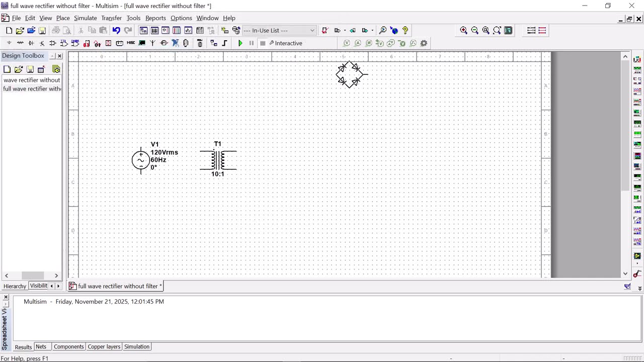Viewport: 644px width, 362px height.
Task: Open Multisim help question mark
Action: (x=406, y=31)
